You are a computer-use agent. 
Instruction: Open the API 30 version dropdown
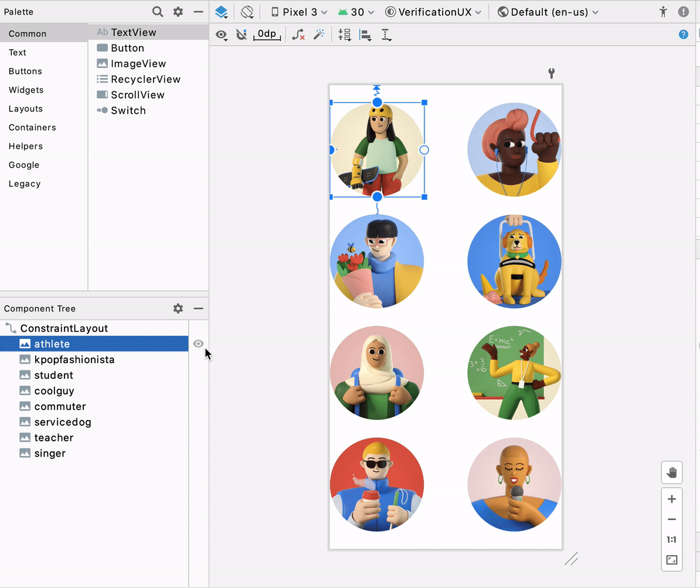tap(356, 11)
